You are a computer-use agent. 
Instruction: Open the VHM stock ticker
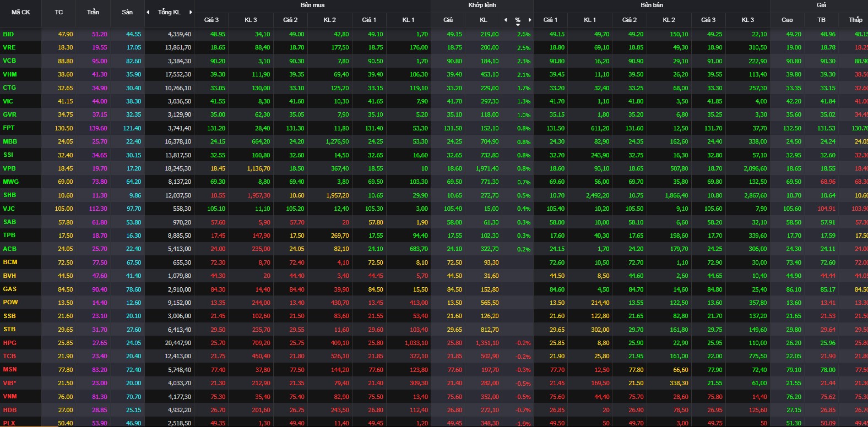[10, 74]
